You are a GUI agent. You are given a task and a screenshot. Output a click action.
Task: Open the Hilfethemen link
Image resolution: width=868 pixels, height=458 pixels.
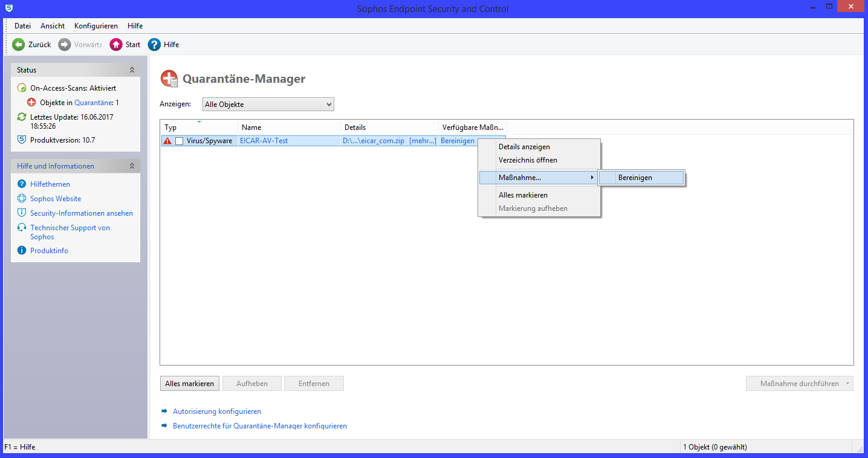coord(50,184)
